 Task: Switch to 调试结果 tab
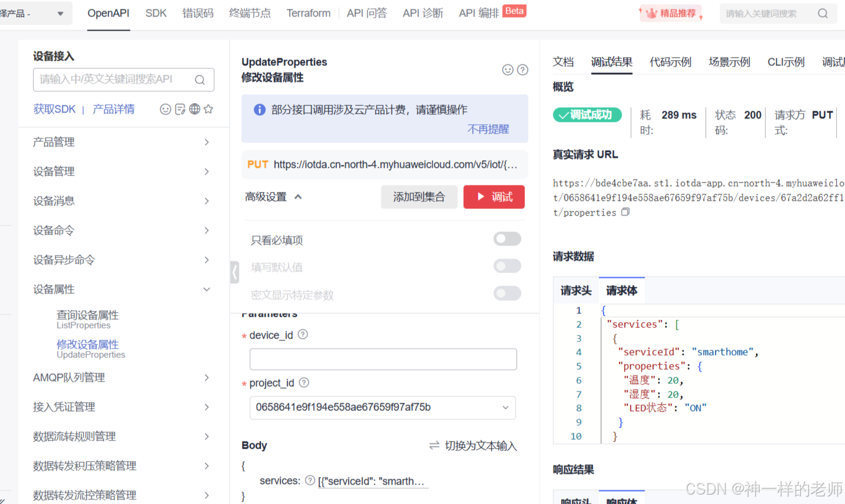(612, 62)
